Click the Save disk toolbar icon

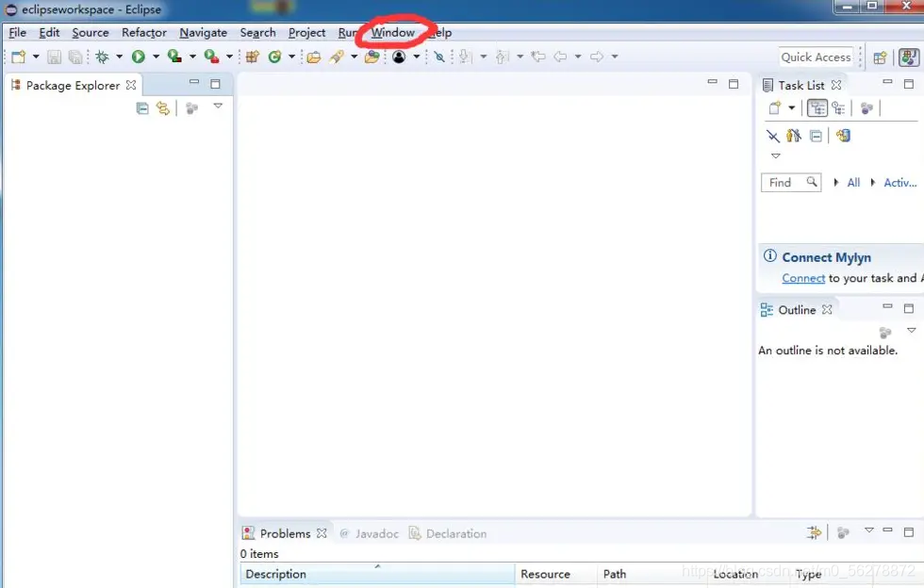click(x=55, y=57)
